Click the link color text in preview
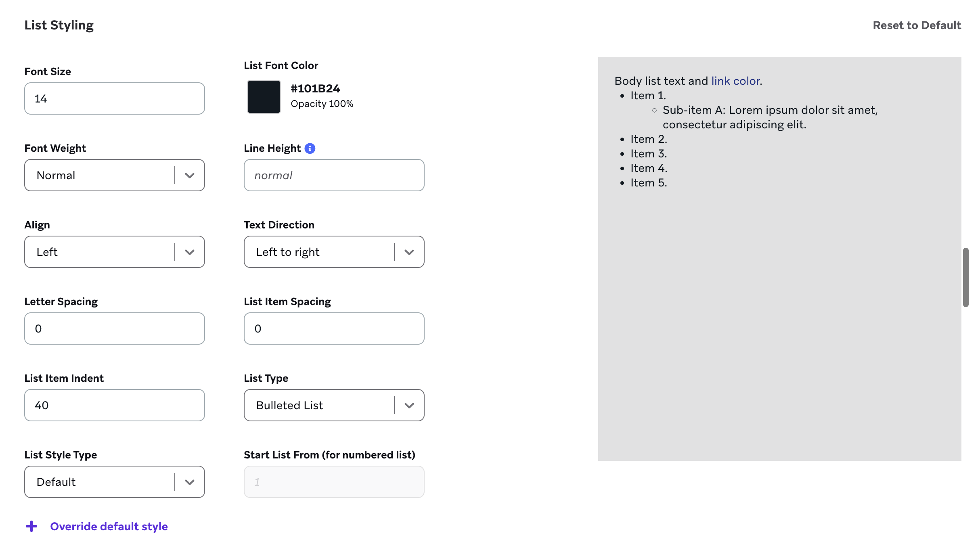This screenshot has height=544, width=980. coord(735,81)
